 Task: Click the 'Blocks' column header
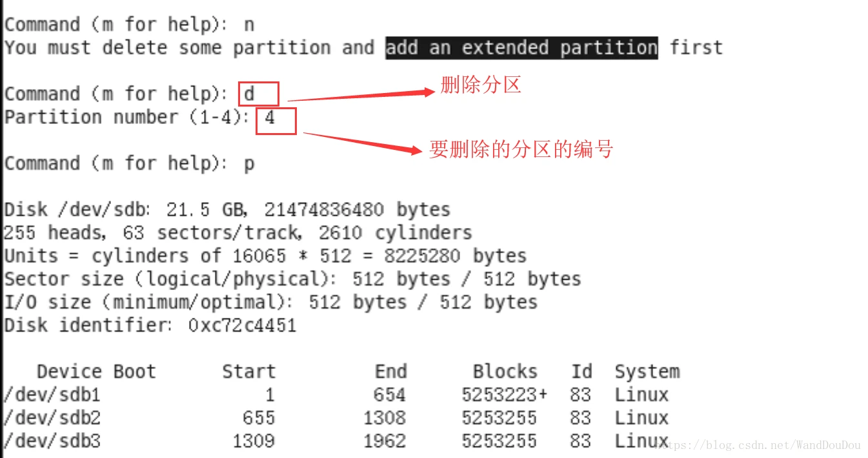(505, 371)
